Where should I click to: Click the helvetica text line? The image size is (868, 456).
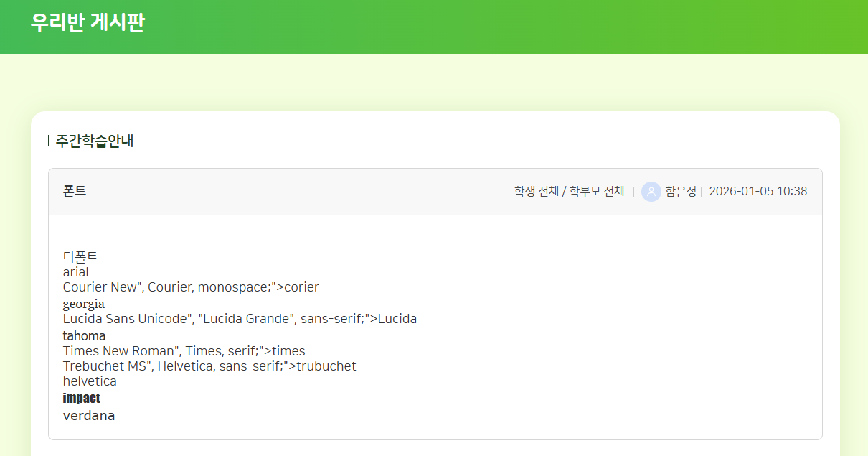pos(90,381)
